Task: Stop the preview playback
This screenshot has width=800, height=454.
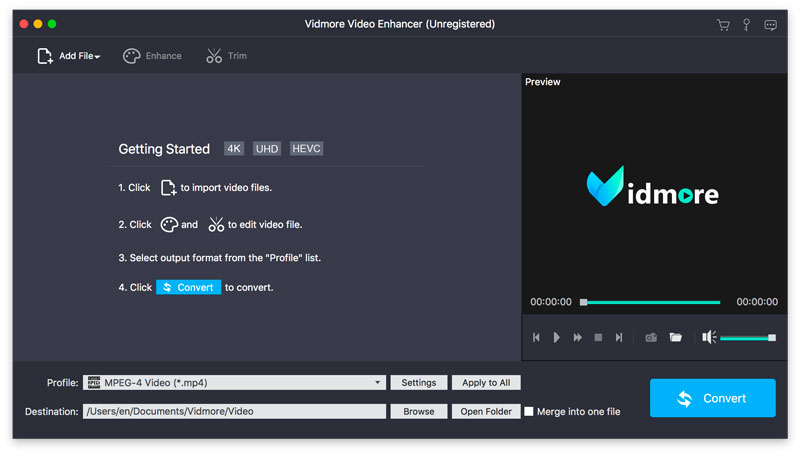Action: pyautogui.click(x=598, y=337)
